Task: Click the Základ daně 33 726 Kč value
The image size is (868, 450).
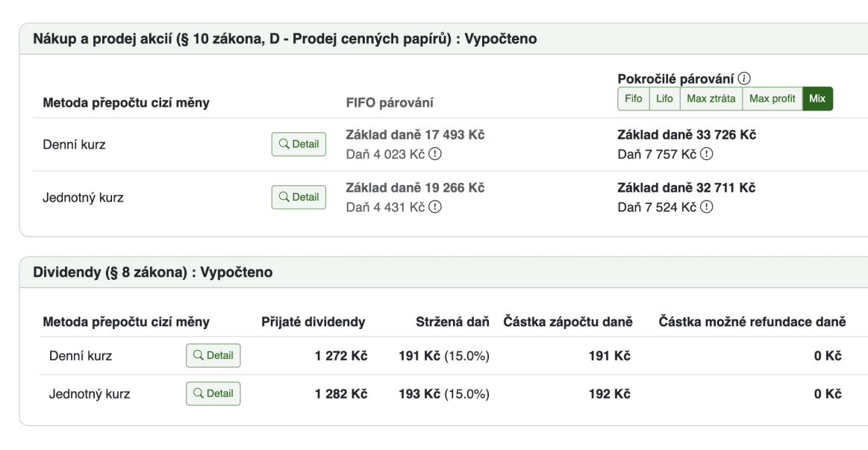Action: tap(687, 135)
